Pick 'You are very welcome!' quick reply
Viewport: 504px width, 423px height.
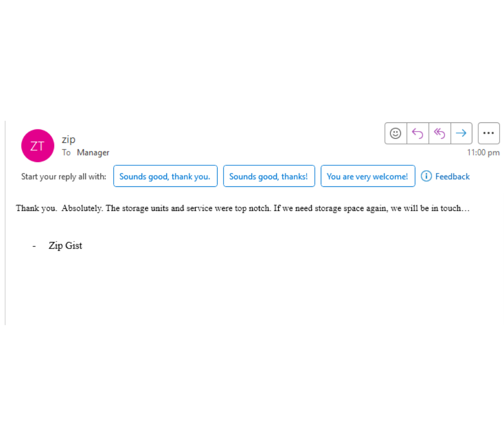[x=367, y=176]
